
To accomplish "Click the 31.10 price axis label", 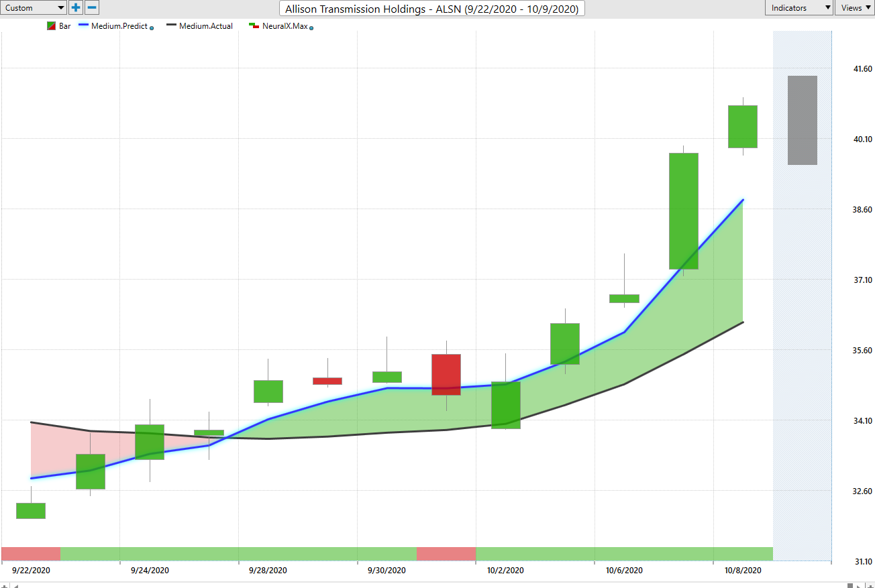I will pyautogui.click(x=862, y=562).
